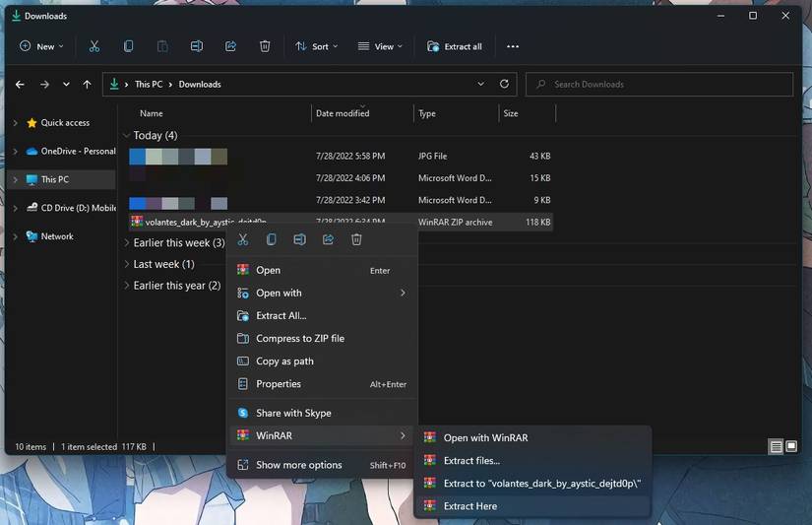Click the refresh button beside the address bar
812x525 pixels.
pos(504,84)
